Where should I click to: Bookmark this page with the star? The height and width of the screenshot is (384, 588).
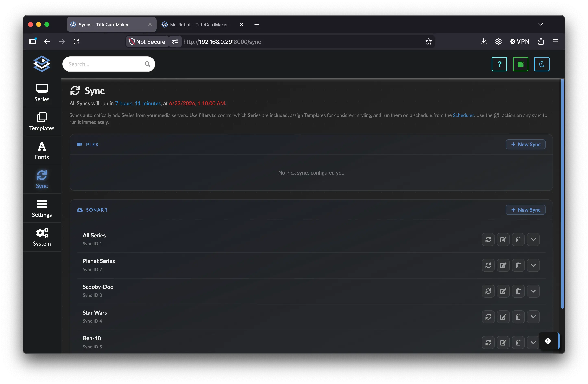click(428, 41)
